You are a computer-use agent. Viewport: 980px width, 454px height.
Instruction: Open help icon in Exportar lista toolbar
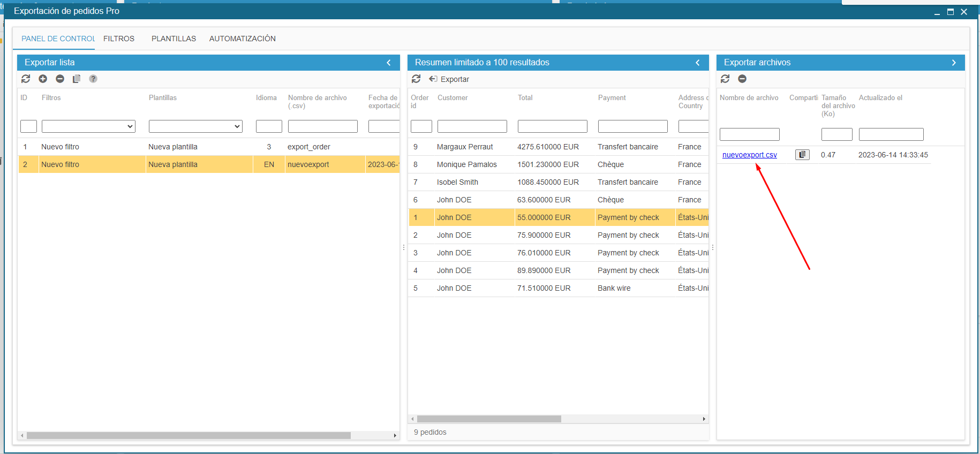click(93, 79)
